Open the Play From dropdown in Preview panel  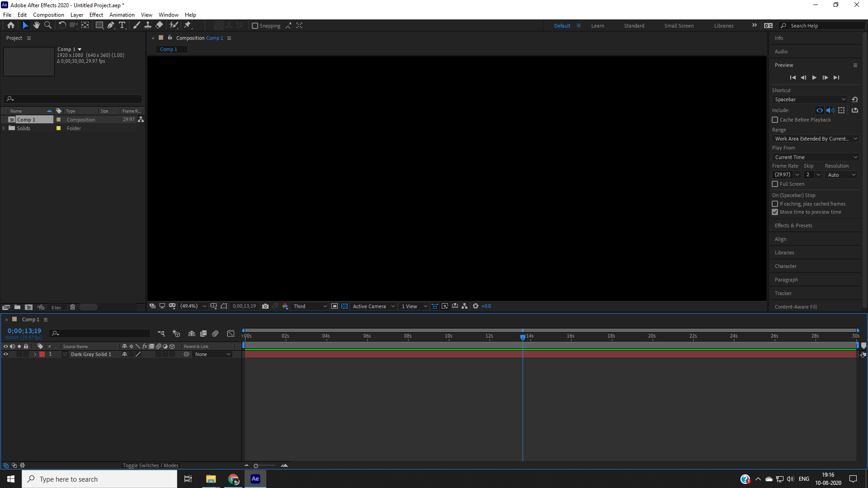[815, 157]
